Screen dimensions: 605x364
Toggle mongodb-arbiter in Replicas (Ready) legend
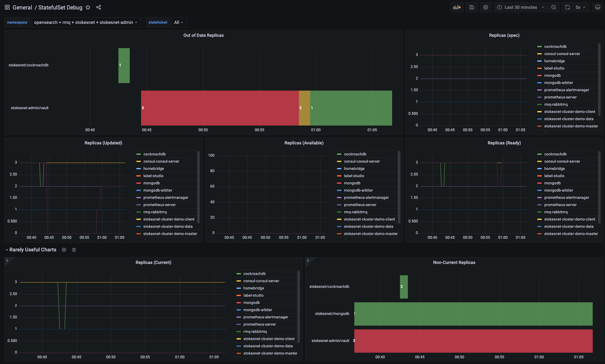tap(558, 190)
